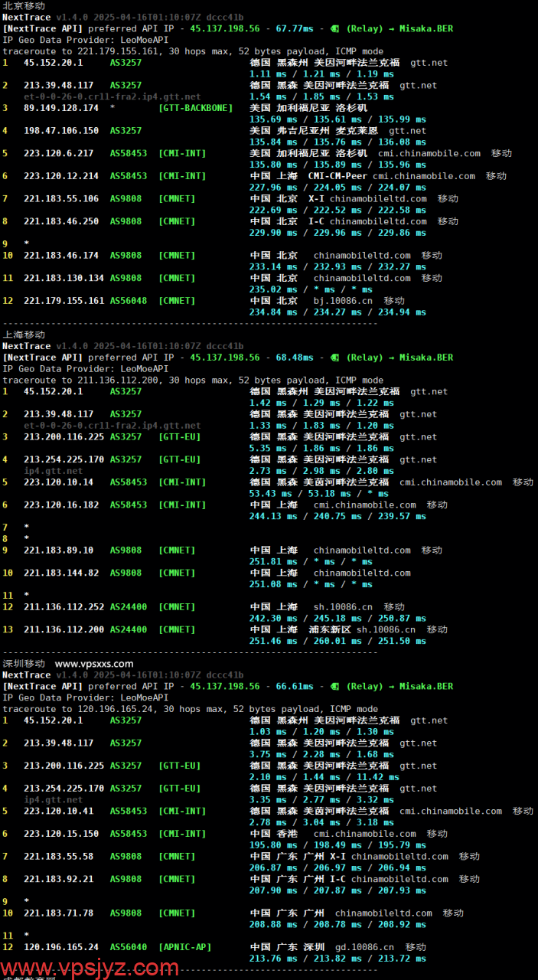Click the 麦克莱恩 location text
This screenshot has height=980, width=538.
[x=357, y=131]
